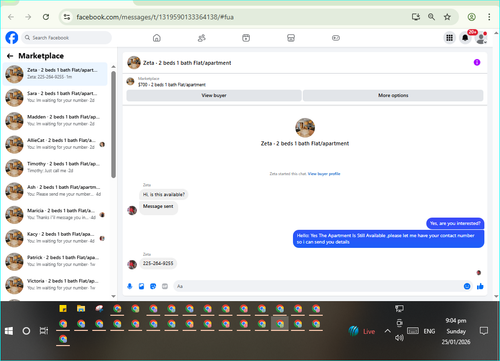The width and height of the screenshot is (500, 361).
Task: Click the browser forward arrow
Action: 28,17
